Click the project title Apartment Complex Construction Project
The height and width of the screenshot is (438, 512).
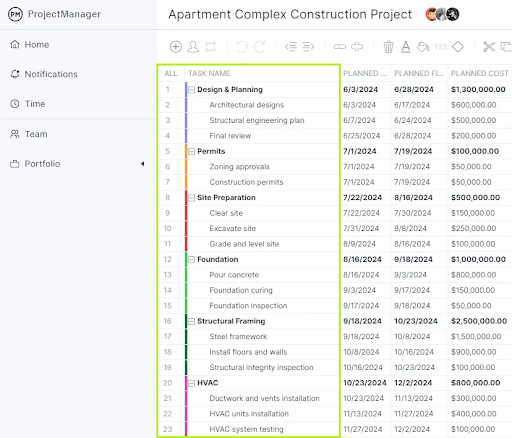click(x=290, y=14)
